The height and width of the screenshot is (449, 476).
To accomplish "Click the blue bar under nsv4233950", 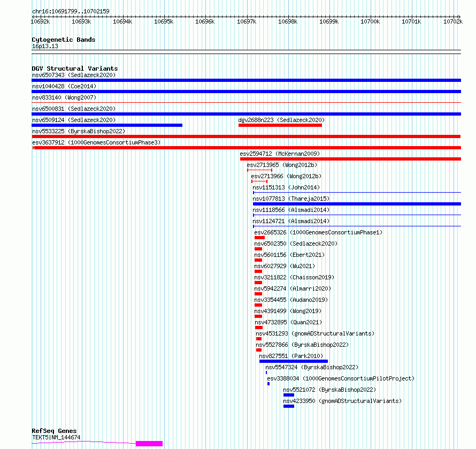I will pyautogui.click(x=289, y=406).
